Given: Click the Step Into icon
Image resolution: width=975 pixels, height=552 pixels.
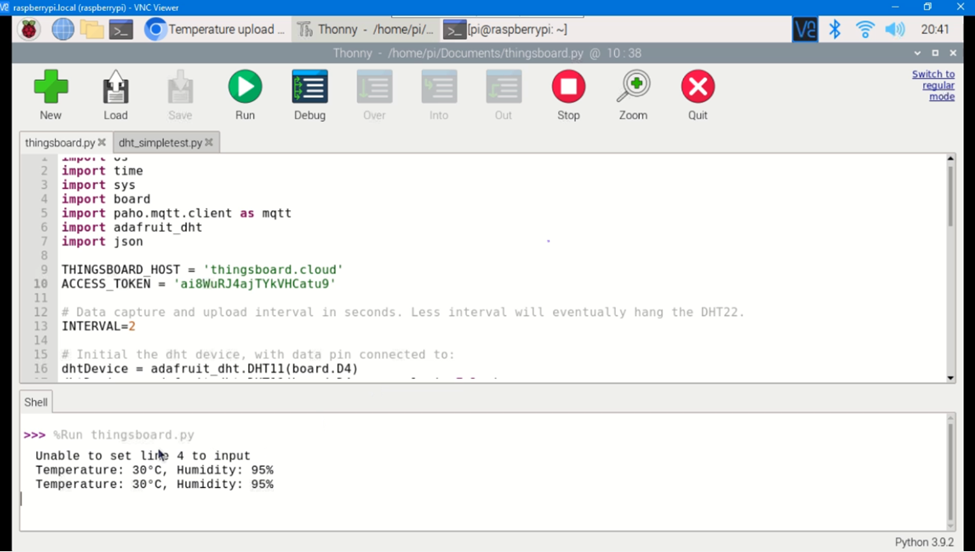Looking at the screenshot, I should tap(439, 94).
